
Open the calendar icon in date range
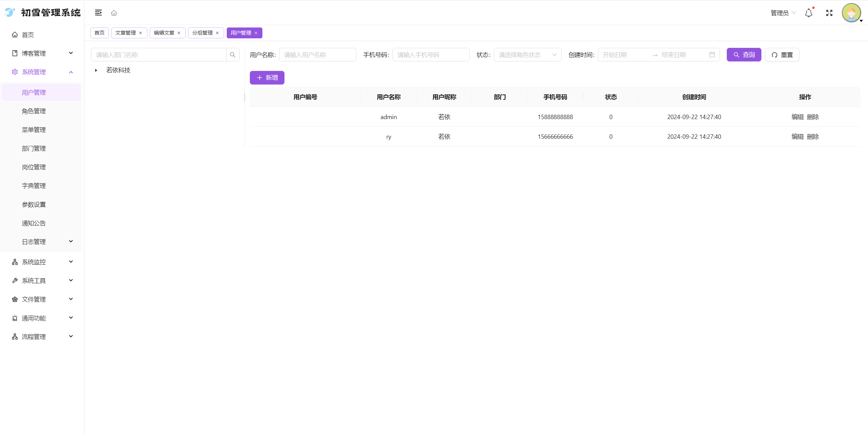click(712, 55)
